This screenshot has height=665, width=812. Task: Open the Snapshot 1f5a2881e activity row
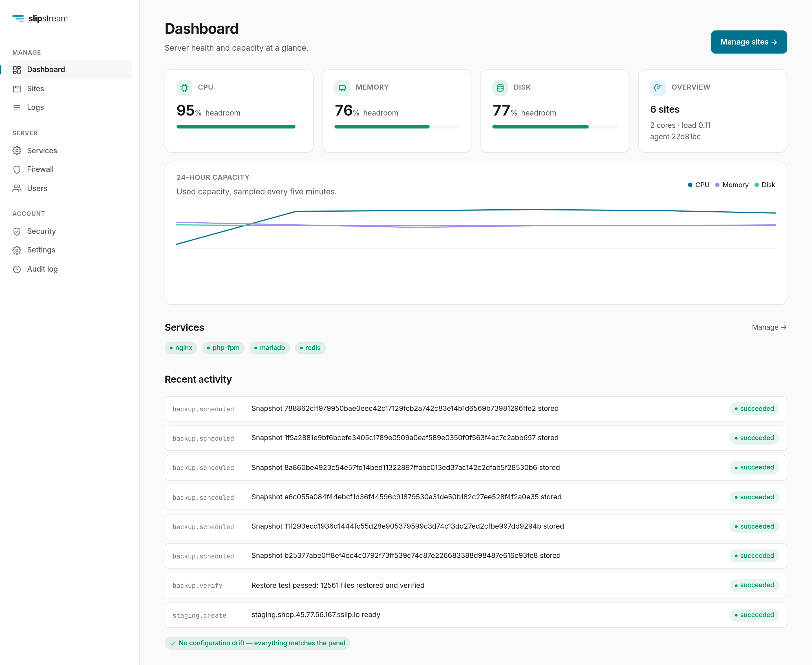(476, 438)
